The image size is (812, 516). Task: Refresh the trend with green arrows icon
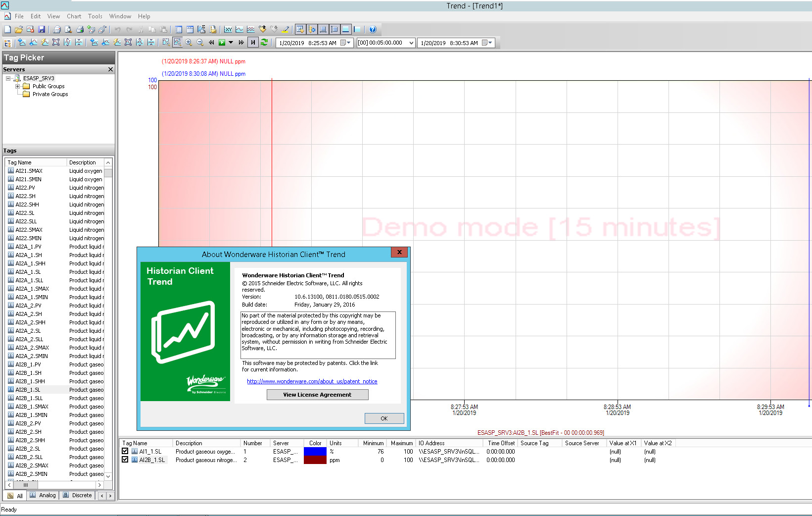[264, 42]
